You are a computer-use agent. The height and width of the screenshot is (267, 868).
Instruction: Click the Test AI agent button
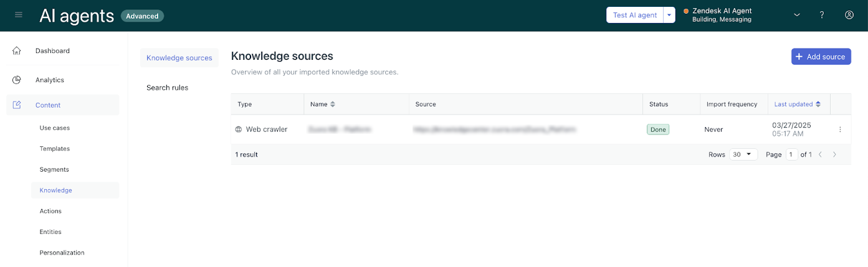[634, 15]
